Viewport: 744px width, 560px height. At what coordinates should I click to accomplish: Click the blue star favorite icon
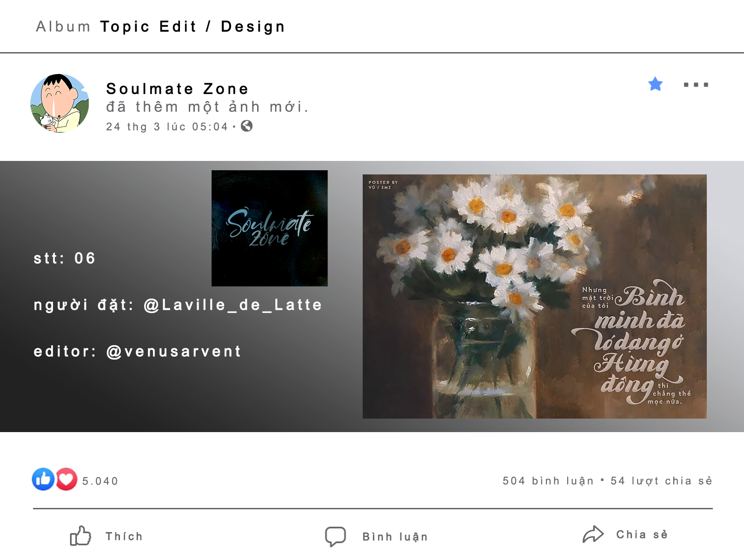[x=655, y=84]
